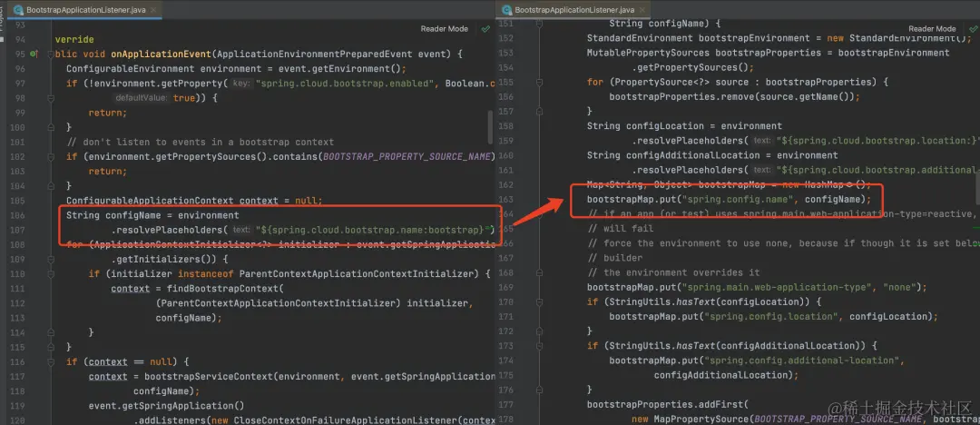Click the "spring.config.additional-location" string literal
This screenshot has height=425, width=980.
point(802,360)
